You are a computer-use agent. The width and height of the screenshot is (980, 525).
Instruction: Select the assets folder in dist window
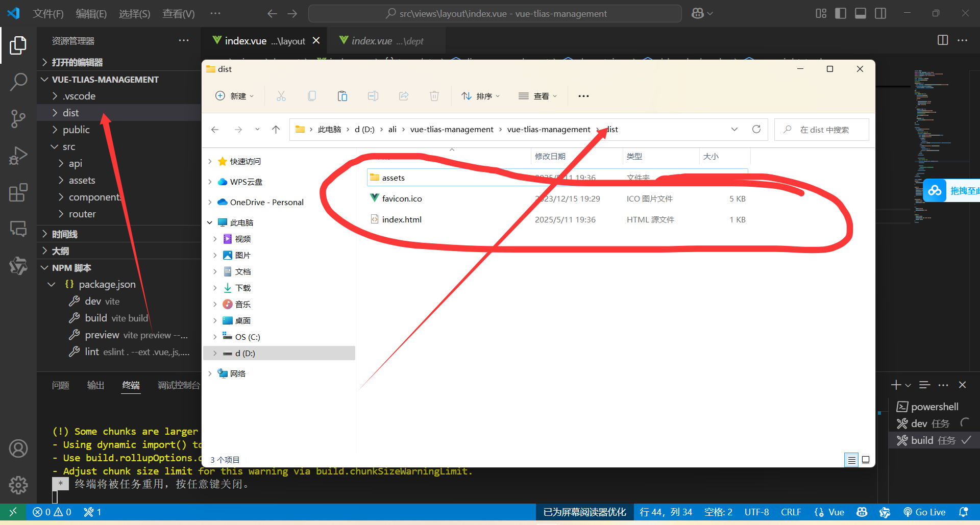point(557,178)
